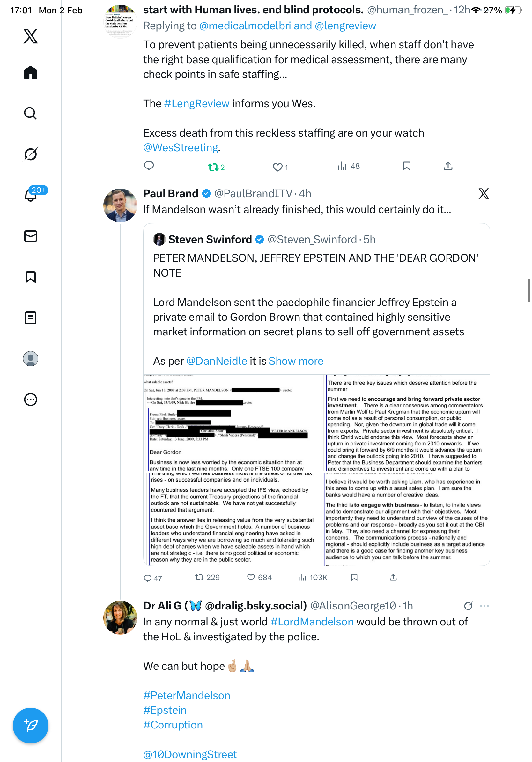This screenshot has height=762, width=532.
Task: Repost Paul Brand's post with 229 reposts
Action: (x=199, y=578)
